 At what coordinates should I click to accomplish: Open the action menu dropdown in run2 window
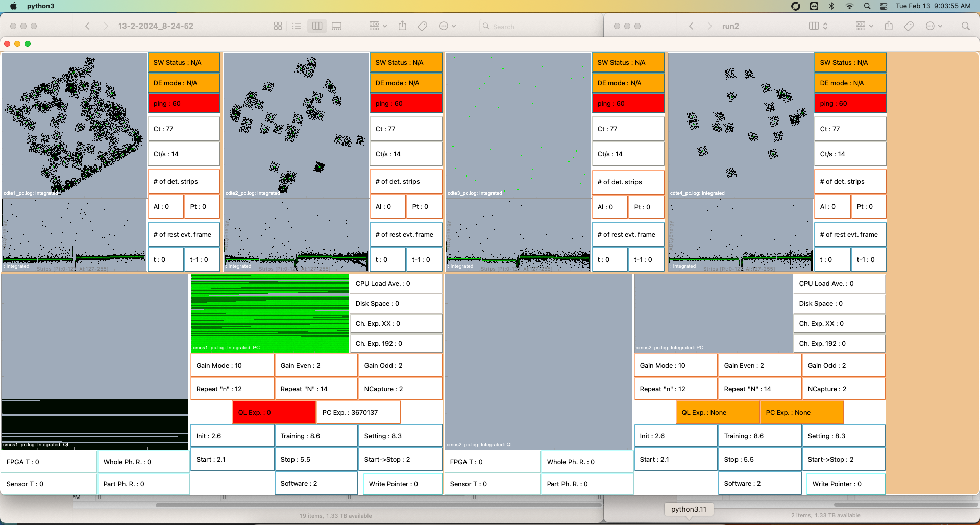pos(934,26)
